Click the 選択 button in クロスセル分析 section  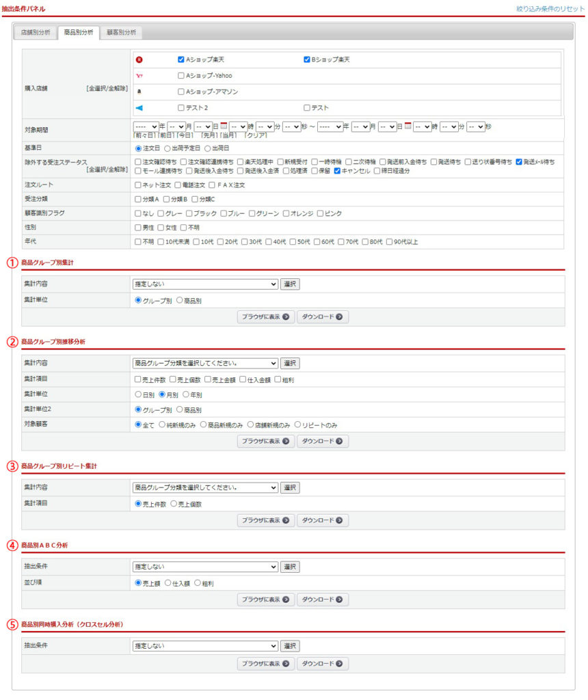[x=290, y=646]
